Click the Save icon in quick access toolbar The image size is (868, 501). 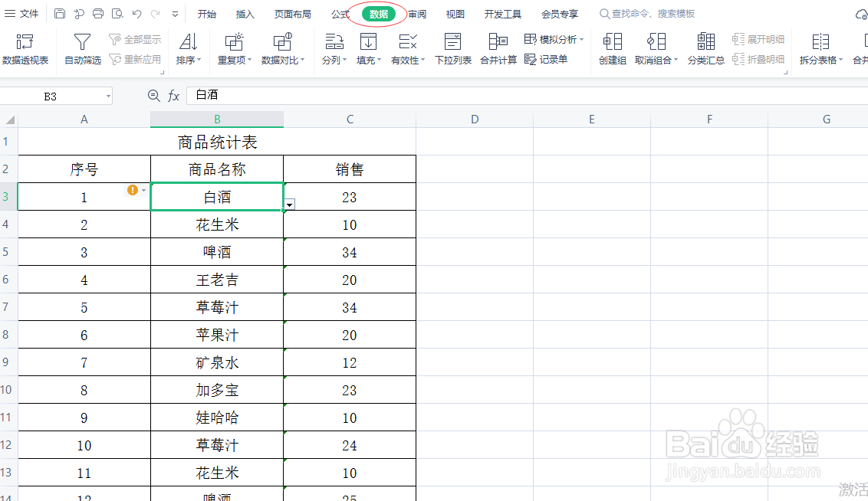59,13
